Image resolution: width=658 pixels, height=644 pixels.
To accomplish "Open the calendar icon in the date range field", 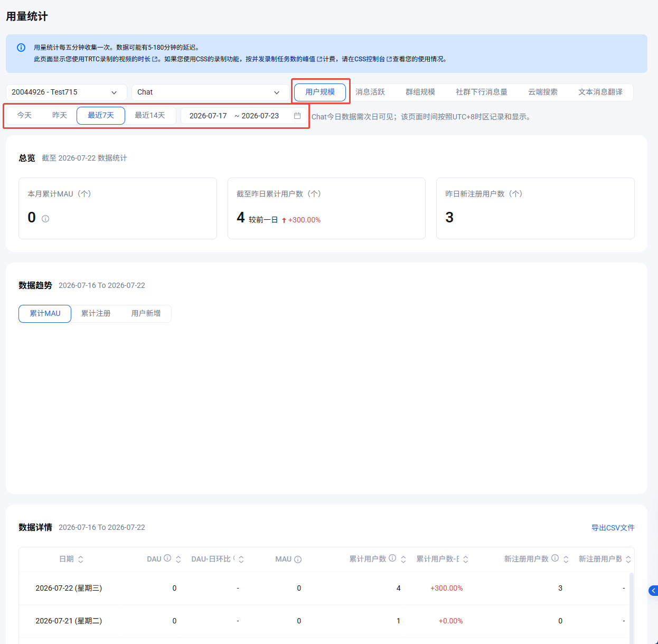I will 297,116.
